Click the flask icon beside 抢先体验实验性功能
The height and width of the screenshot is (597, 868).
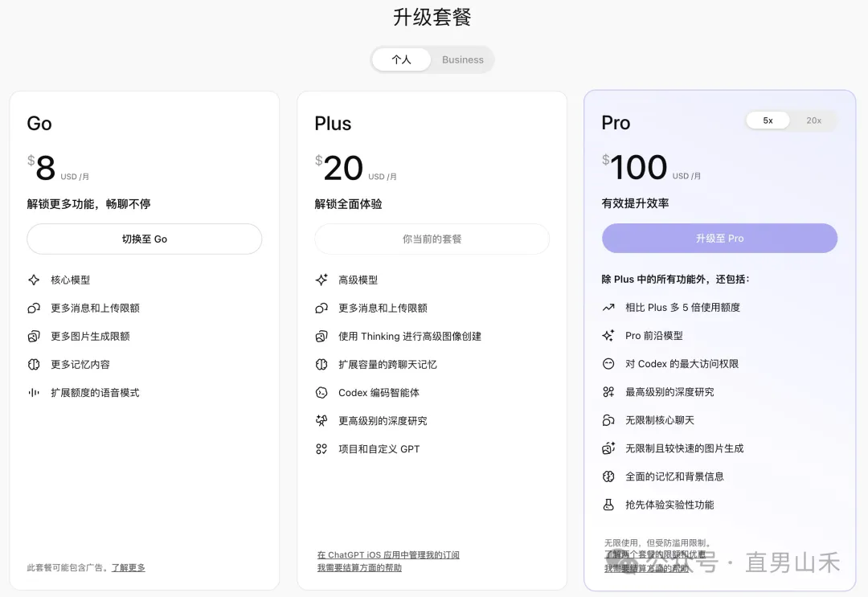point(608,505)
